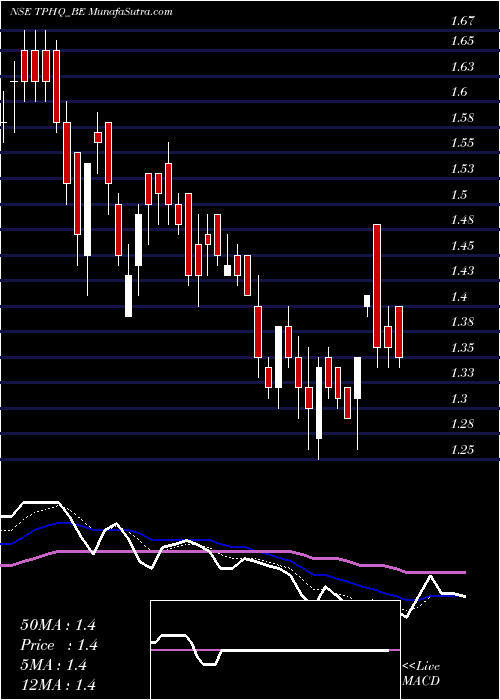Click the 1.6 price axis label

click(459, 92)
